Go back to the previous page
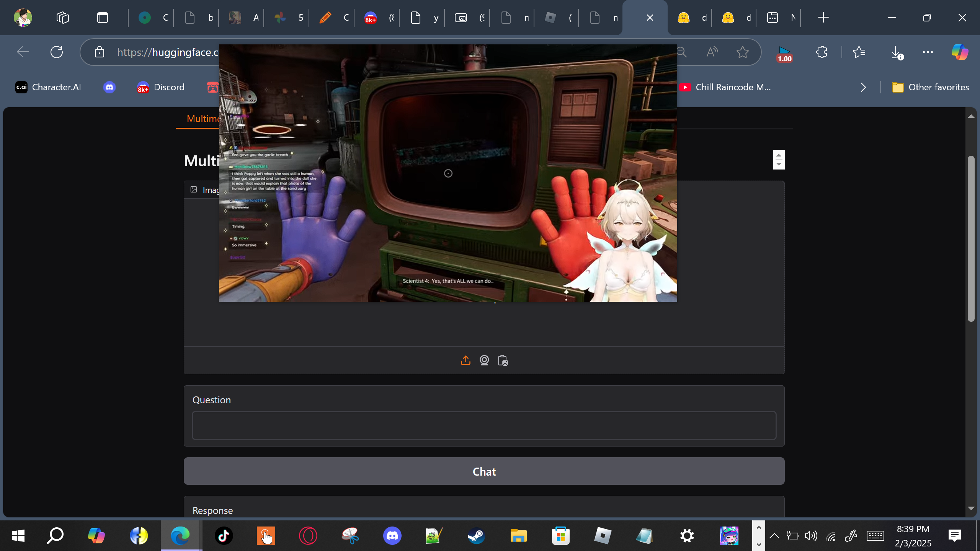 (x=23, y=52)
